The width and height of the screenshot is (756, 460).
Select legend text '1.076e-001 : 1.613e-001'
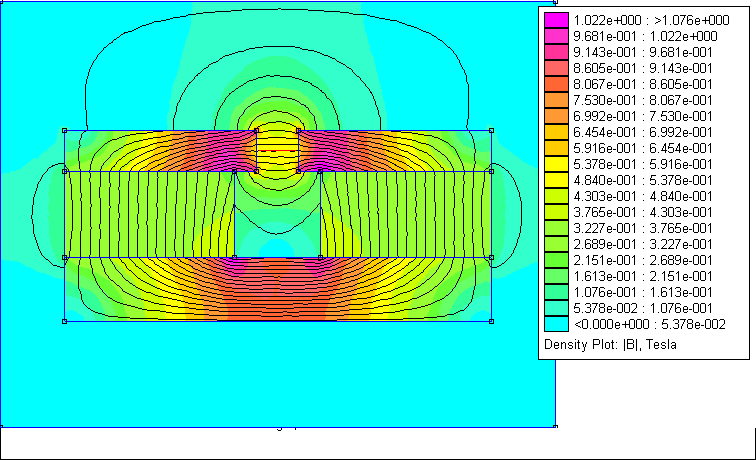point(643,292)
